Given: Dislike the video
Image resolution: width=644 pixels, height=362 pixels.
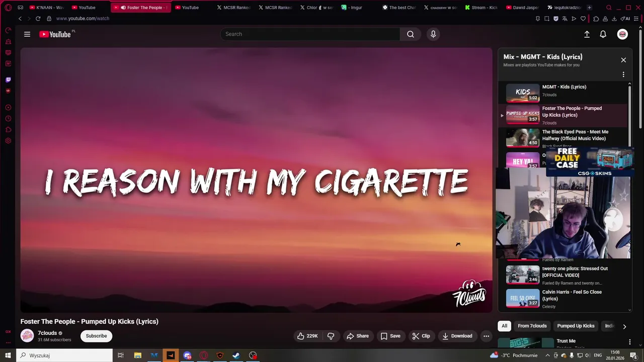Looking at the screenshot, I should pyautogui.click(x=331, y=336).
